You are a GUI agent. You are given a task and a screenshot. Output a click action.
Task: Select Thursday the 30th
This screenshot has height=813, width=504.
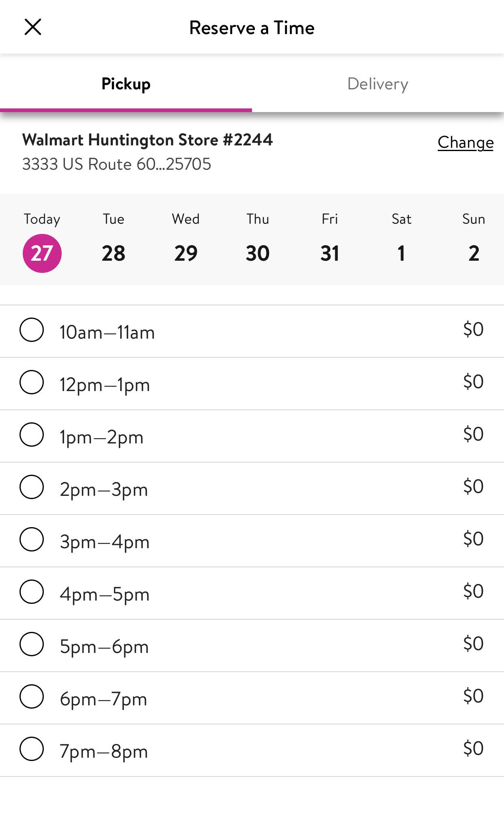click(x=258, y=253)
